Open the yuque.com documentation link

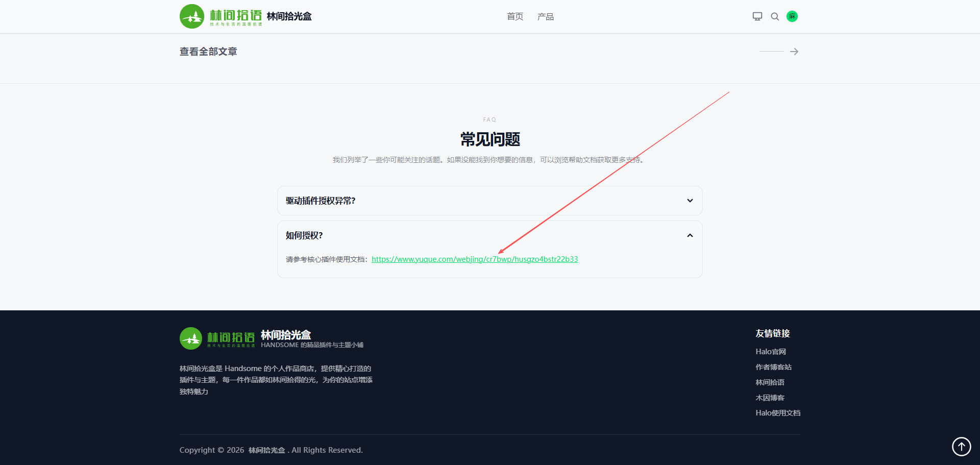(x=474, y=259)
